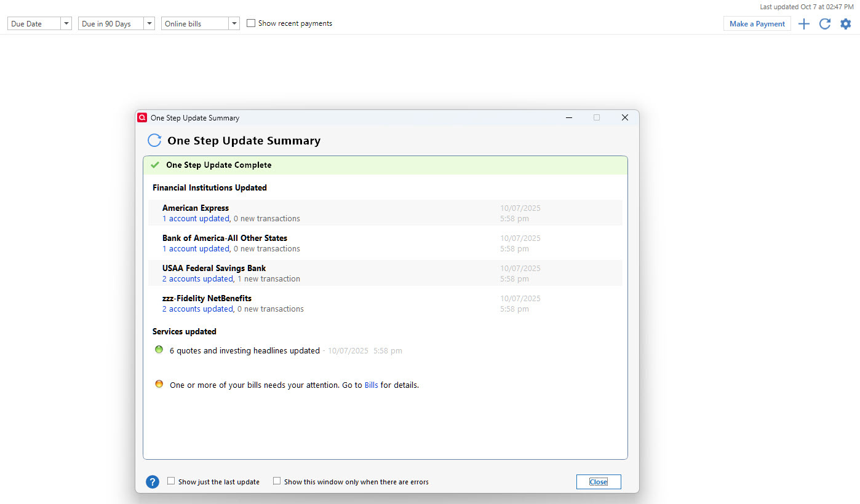Open American Express 1 account updated link
The image size is (860, 504).
click(196, 219)
